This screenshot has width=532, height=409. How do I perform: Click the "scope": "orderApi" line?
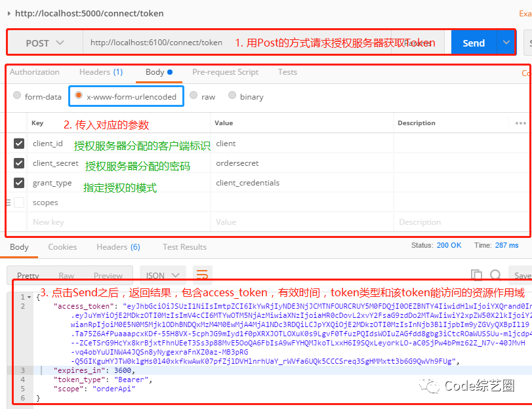(94, 389)
